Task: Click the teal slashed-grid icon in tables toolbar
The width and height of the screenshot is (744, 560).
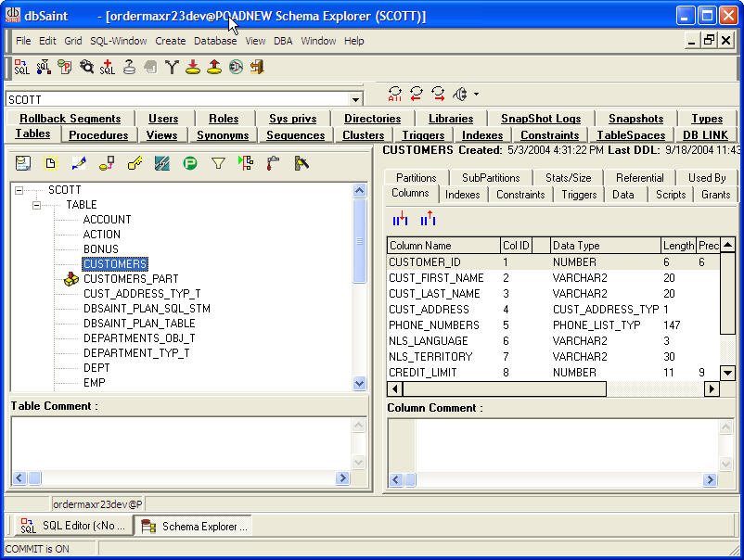Action: (162, 163)
